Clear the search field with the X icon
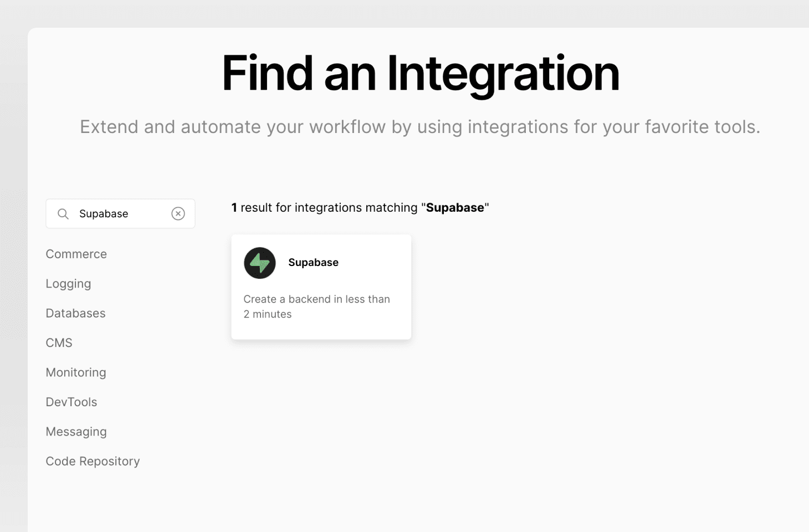Viewport: 809px width, 532px height. click(178, 214)
